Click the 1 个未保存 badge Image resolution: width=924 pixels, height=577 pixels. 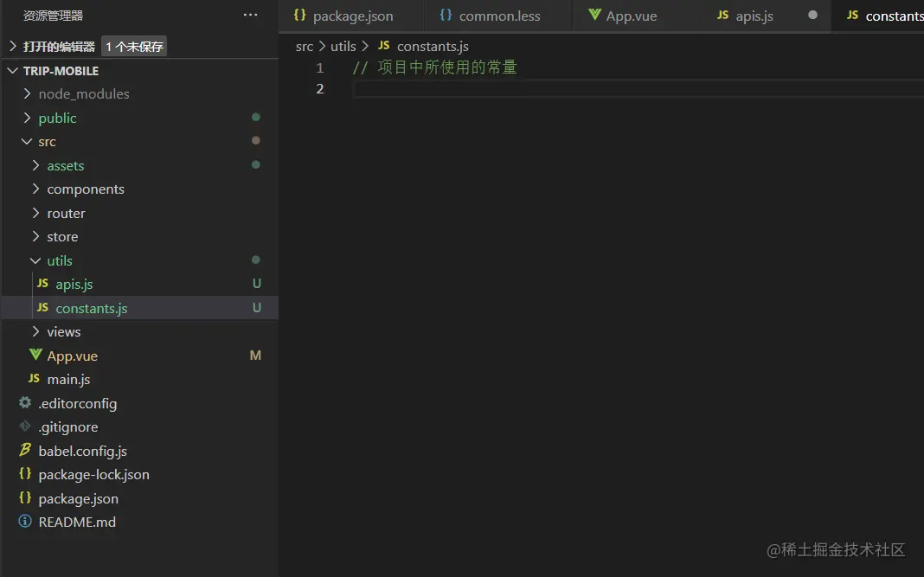(x=134, y=46)
